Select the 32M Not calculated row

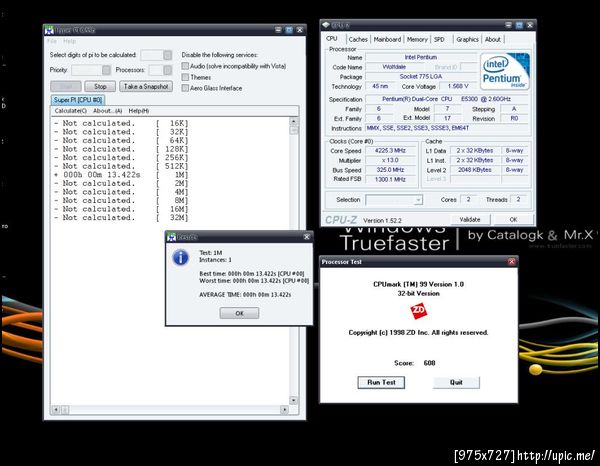click(121, 218)
